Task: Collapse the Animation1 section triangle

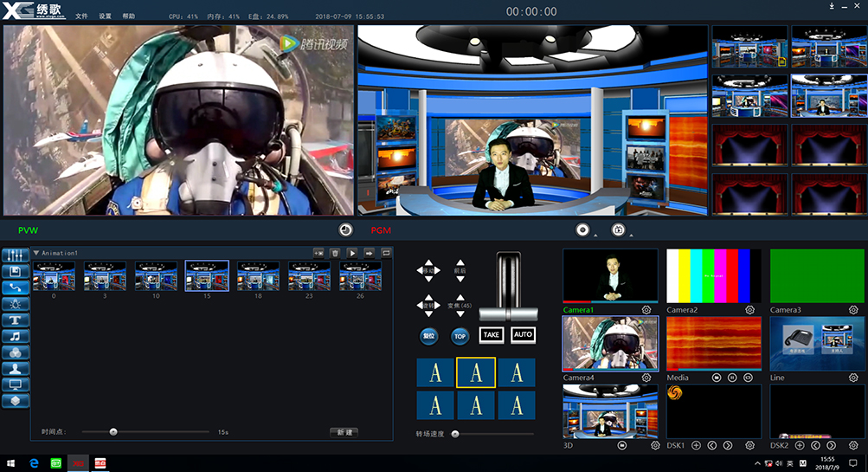Action: (x=36, y=253)
